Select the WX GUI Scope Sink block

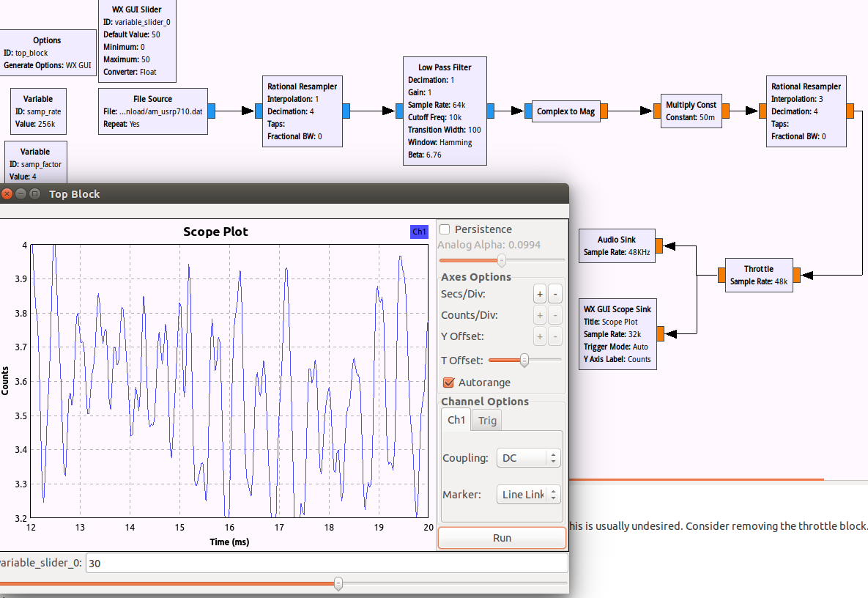(x=617, y=334)
